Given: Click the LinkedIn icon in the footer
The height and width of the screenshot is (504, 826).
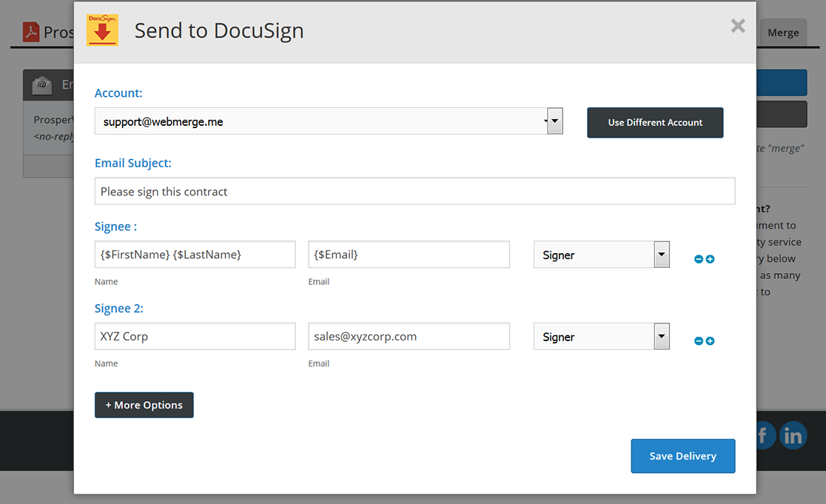Looking at the screenshot, I should point(793,436).
